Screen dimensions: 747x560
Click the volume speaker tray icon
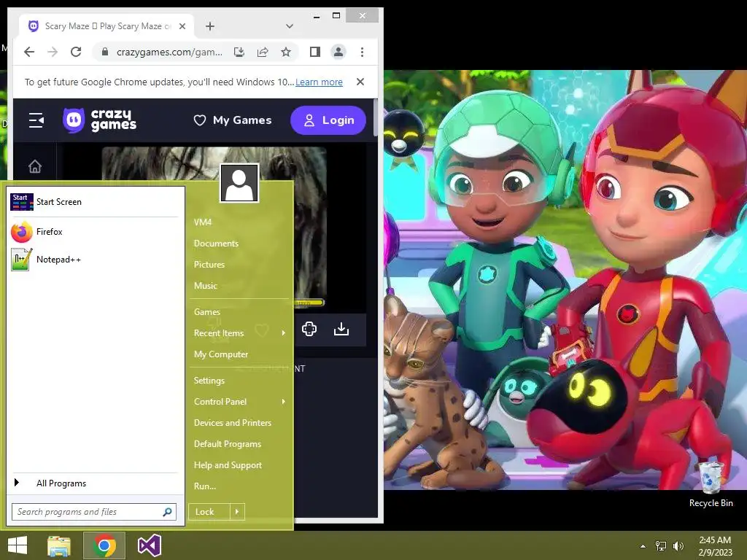click(x=678, y=546)
